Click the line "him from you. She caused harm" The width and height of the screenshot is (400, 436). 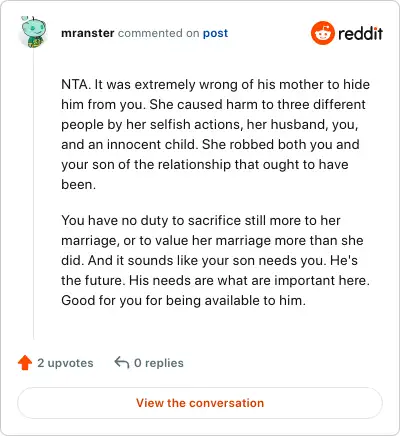214,104
